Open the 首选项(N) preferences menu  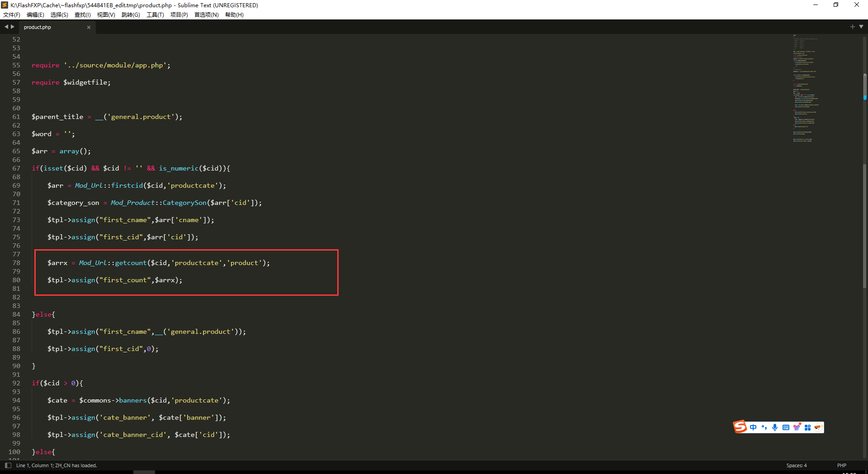point(206,15)
